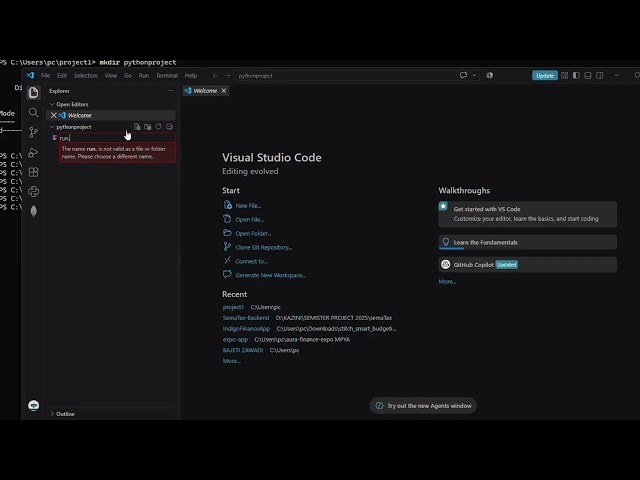This screenshot has height=480, width=640.
Task: Toggle the Primary Side Bar visibility
Action: pos(576,76)
